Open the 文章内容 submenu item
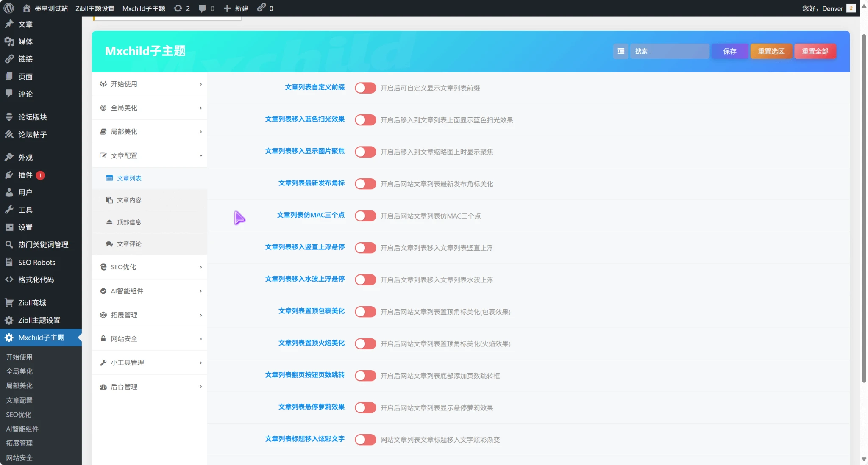868x465 pixels. click(x=129, y=200)
